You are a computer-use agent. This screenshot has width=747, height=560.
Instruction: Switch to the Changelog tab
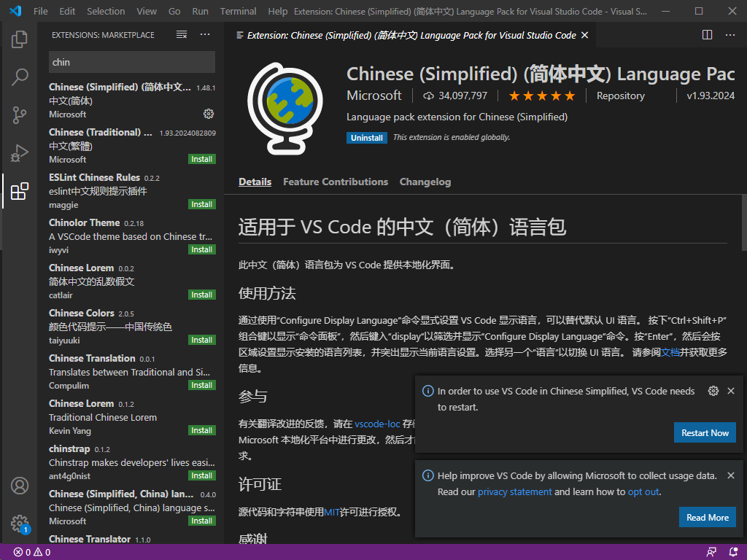pos(425,182)
